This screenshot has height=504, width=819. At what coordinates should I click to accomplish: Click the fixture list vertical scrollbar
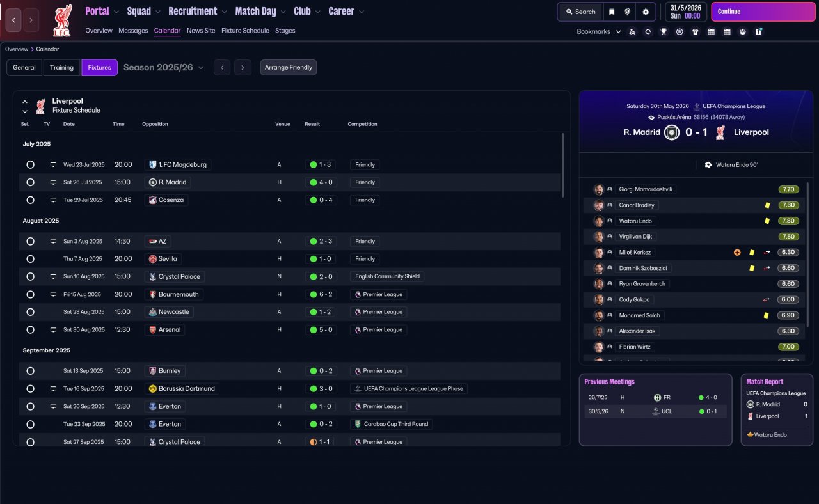[562, 165]
